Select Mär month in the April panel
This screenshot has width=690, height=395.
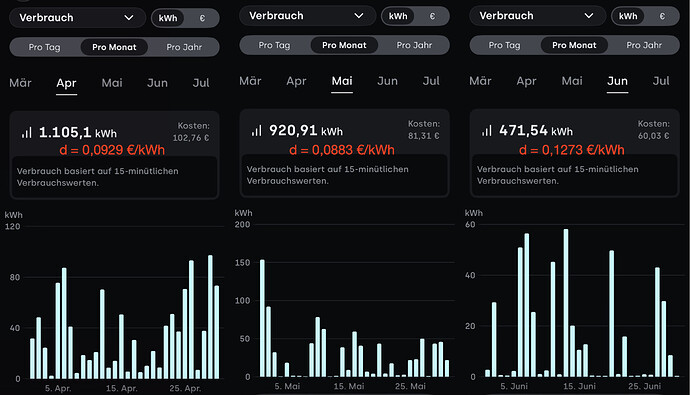[20, 83]
